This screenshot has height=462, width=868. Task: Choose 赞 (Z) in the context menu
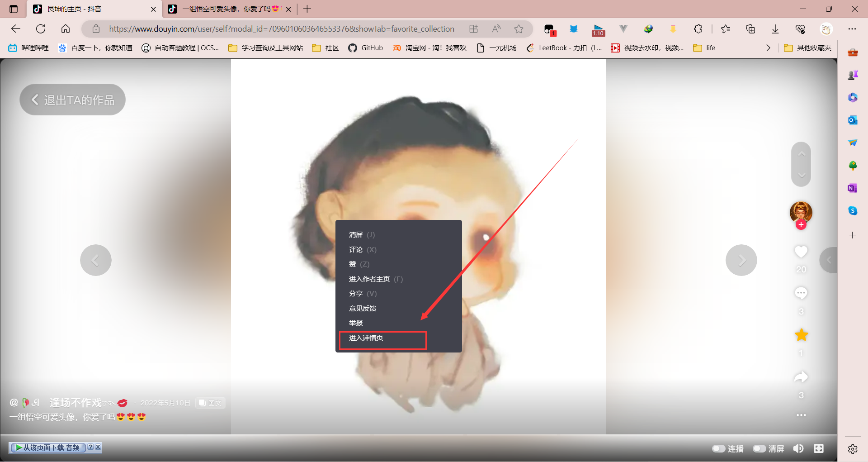click(359, 264)
